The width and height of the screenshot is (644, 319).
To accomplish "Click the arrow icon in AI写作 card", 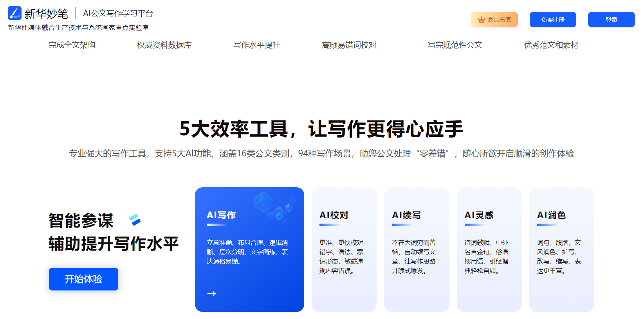I will pos(211,294).
